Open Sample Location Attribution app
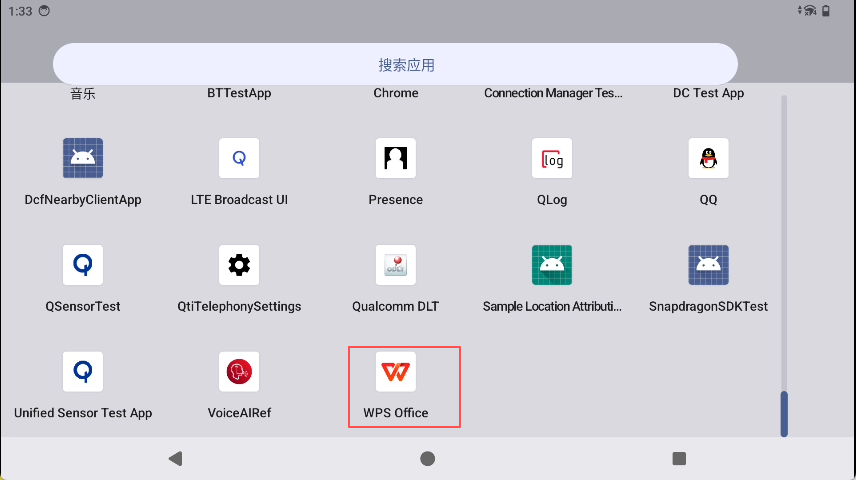 (x=552, y=266)
